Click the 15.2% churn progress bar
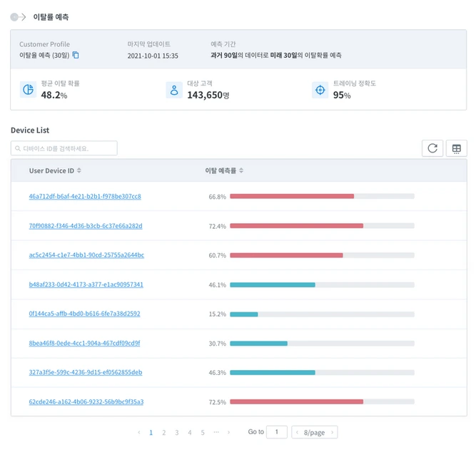Screen dimensions: 476x457 [322, 314]
